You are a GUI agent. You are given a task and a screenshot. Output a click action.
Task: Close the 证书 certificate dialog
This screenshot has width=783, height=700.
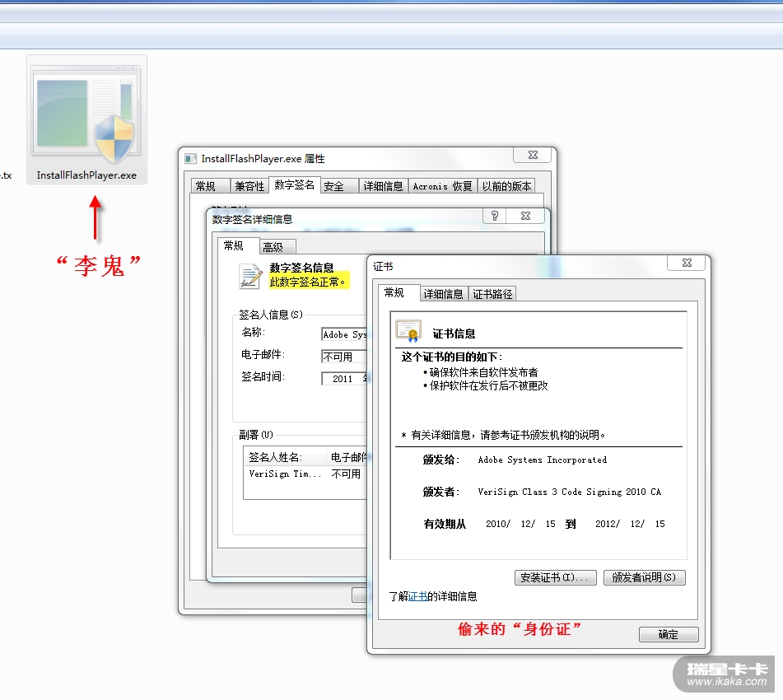pyautogui.click(x=687, y=263)
